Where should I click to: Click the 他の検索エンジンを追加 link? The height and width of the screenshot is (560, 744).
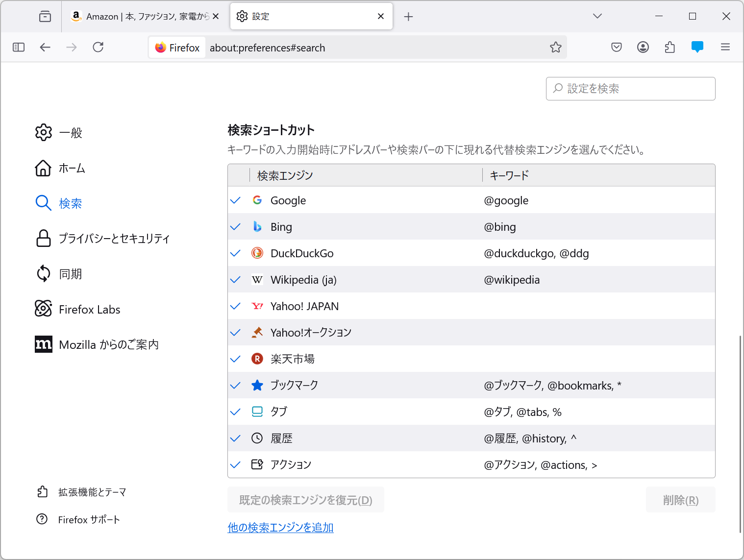point(280,528)
